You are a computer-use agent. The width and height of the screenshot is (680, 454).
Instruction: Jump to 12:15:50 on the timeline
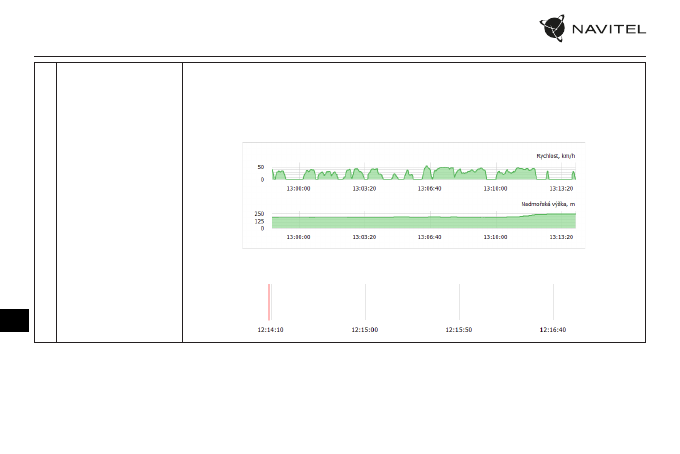459,329
